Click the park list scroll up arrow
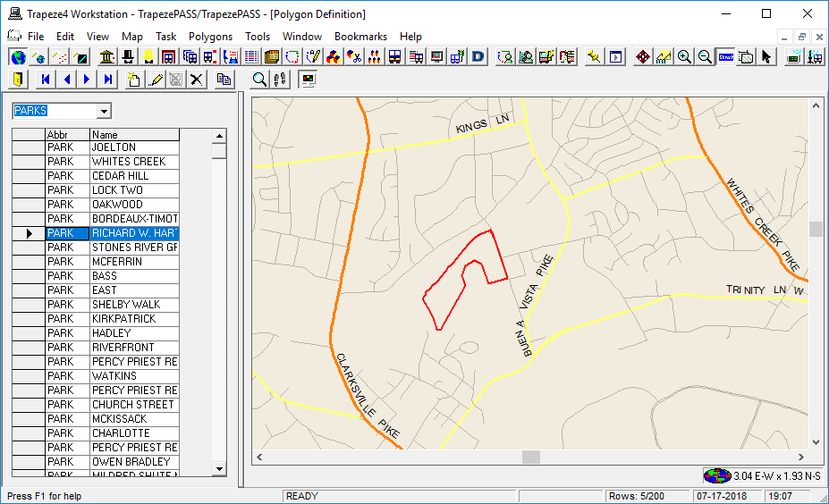 pyautogui.click(x=219, y=136)
